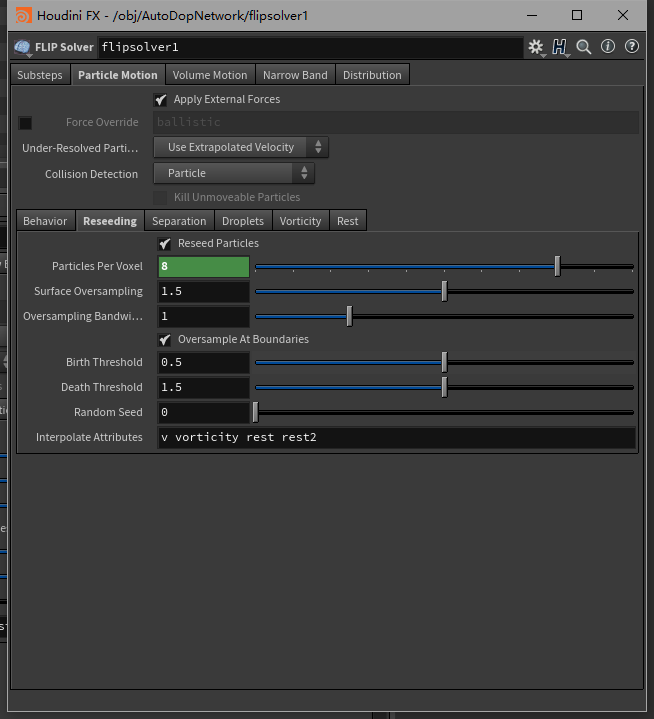
Task: Click the FLIP Solver node type icon
Action: tap(22, 47)
